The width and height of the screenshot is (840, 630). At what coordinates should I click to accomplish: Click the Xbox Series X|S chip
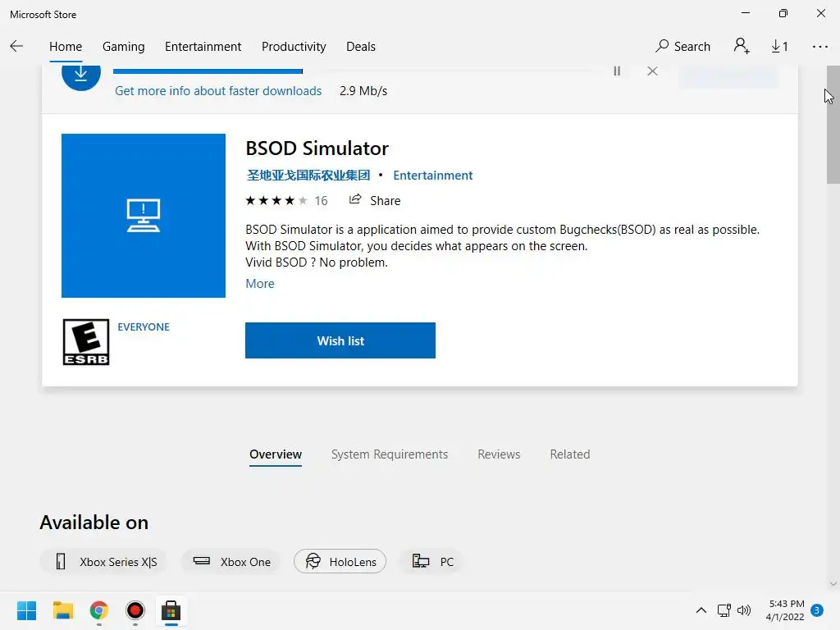(x=103, y=561)
